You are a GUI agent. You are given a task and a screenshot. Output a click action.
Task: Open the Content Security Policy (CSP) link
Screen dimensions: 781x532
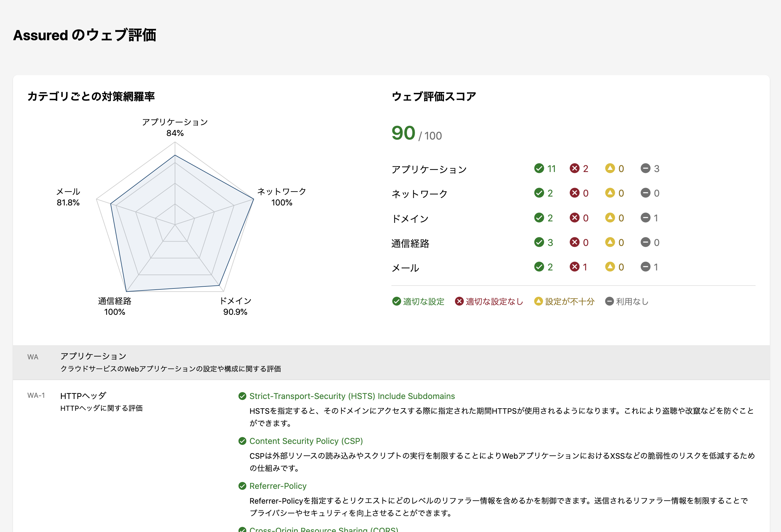[306, 441]
